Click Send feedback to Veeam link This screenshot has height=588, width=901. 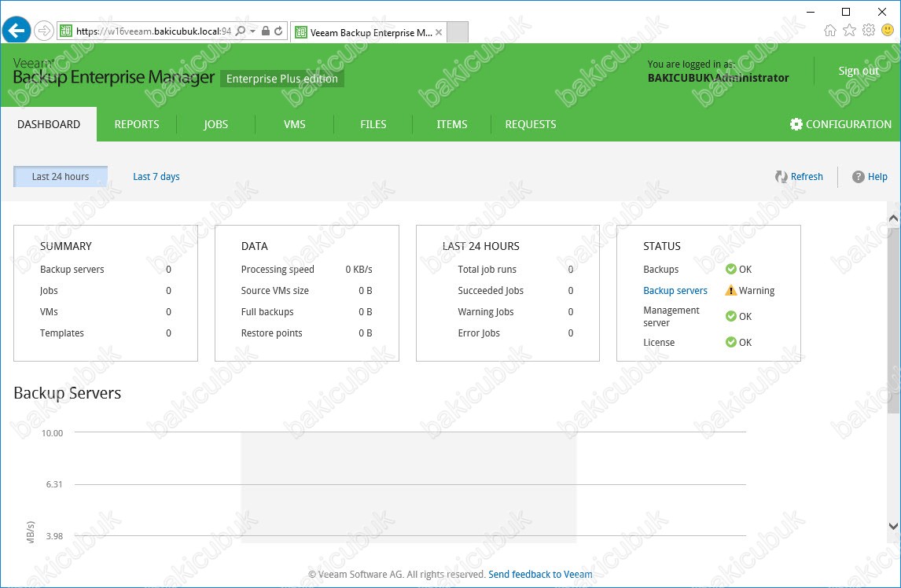pyautogui.click(x=540, y=575)
